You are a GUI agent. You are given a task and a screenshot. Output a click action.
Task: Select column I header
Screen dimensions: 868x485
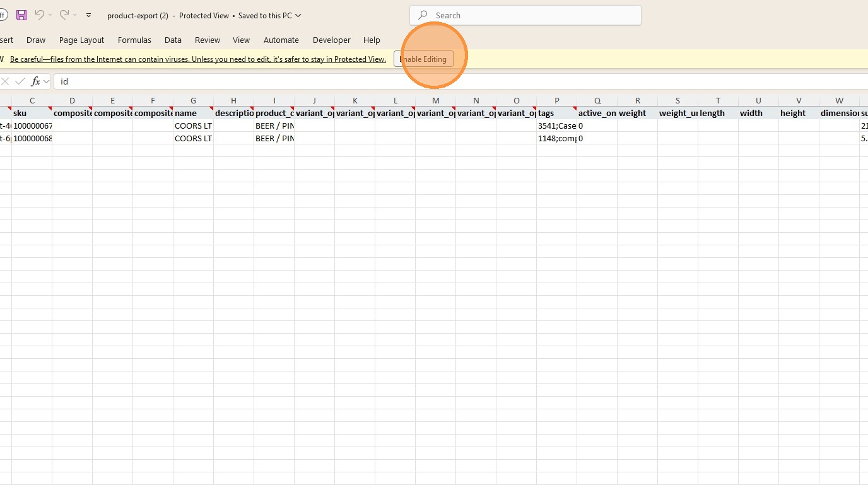coord(274,100)
